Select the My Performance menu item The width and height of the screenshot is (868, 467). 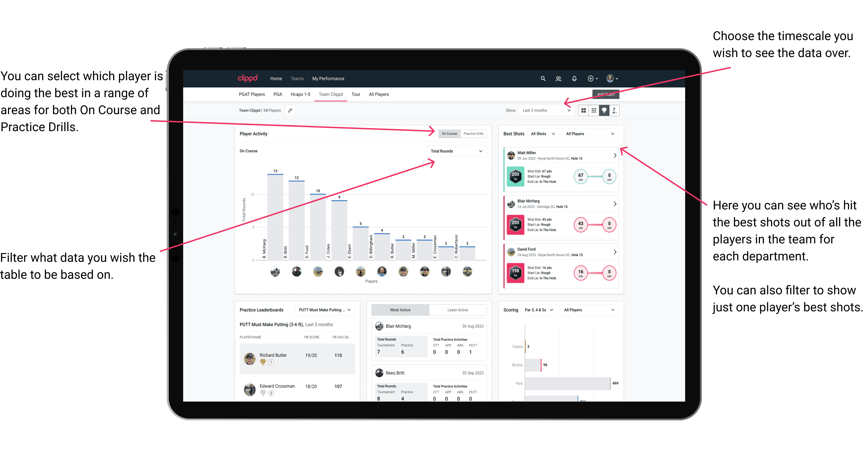[x=328, y=79]
